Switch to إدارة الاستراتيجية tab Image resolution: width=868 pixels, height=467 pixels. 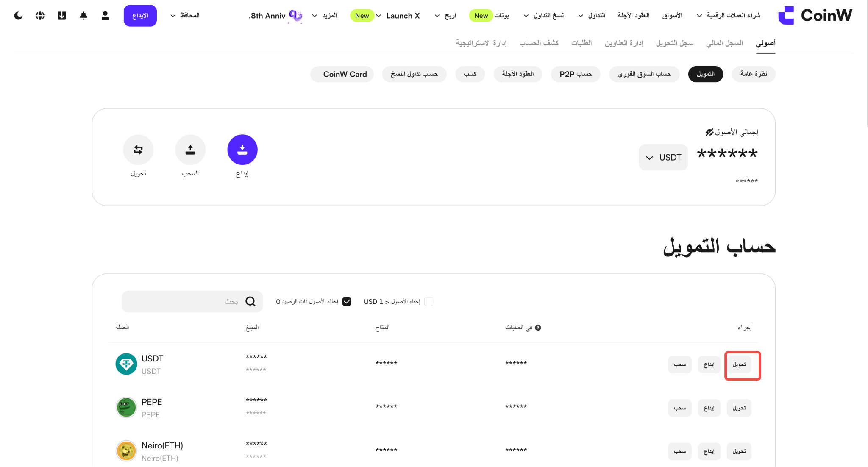tap(481, 43)
